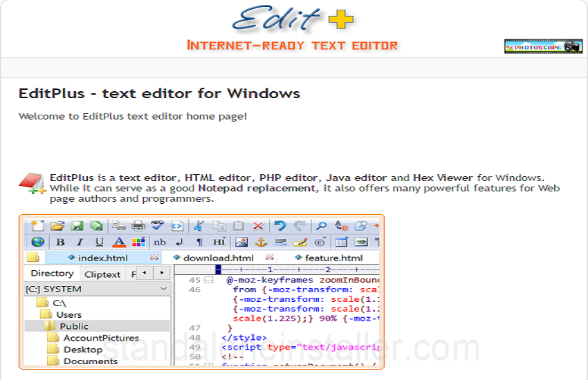Collapse the code fold at line 45
The height and width of the screenshot is (380, 588).
tap(209, 280)
